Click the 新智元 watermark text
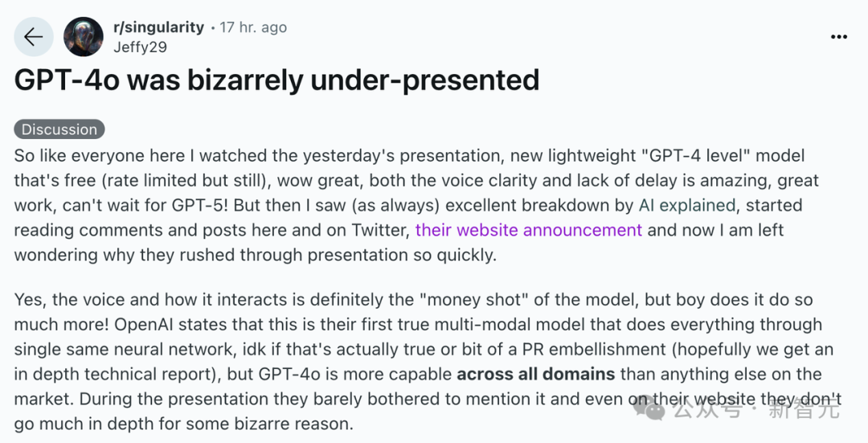868x443 pixels. pos(804,410)
